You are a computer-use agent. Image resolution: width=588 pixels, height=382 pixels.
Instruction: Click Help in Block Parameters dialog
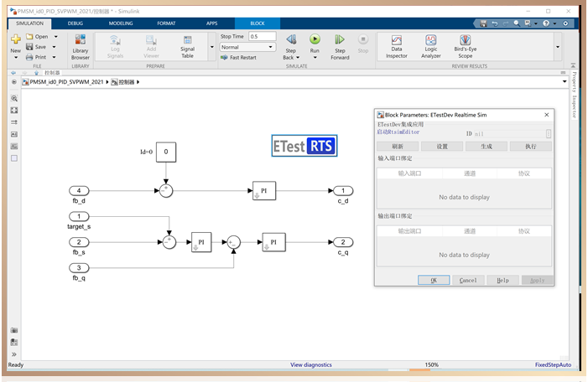502,280
